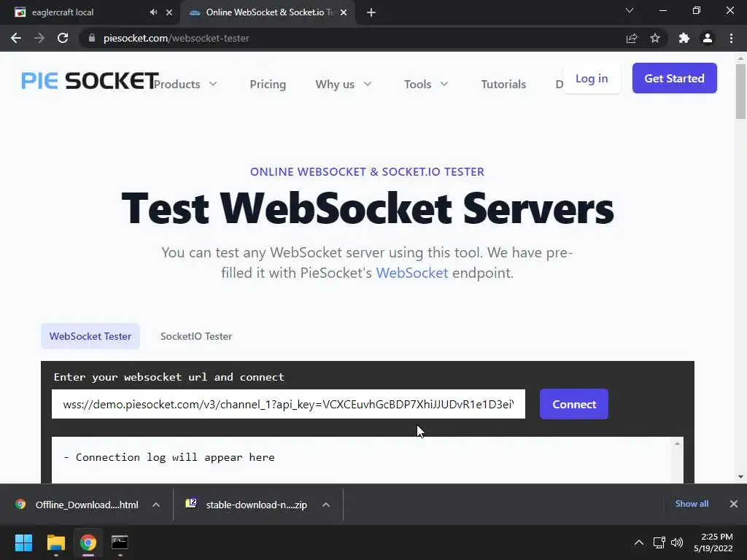Follow the WebSocket endpoint link
Viewport: 747px width, 560px height.
pos(412,273)
